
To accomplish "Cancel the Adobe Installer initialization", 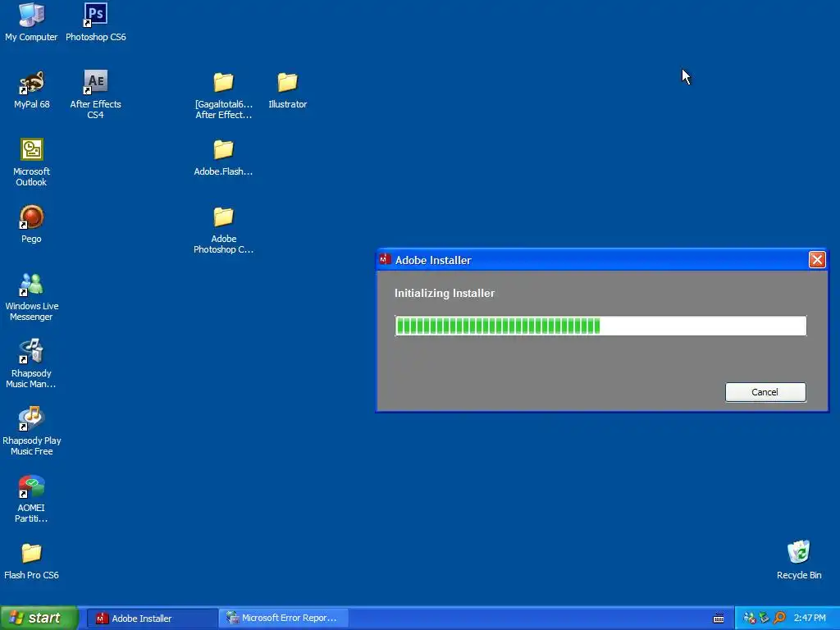I will click(765, 392).
